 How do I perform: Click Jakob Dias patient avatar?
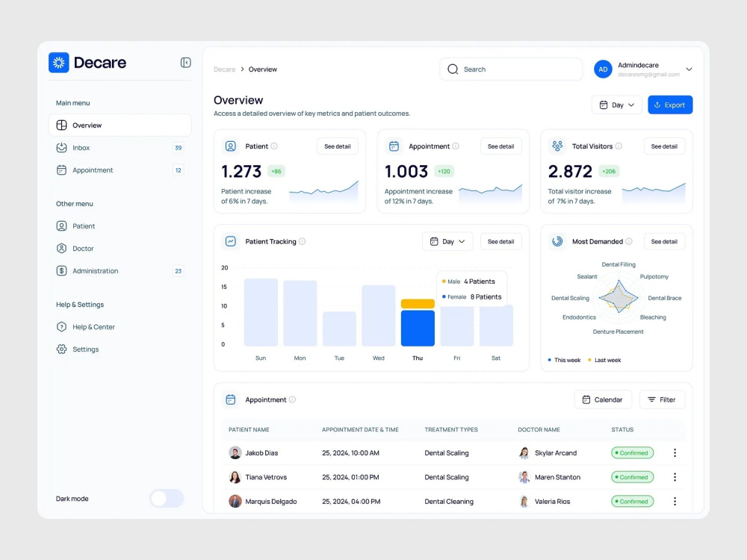tap(235, 453)
